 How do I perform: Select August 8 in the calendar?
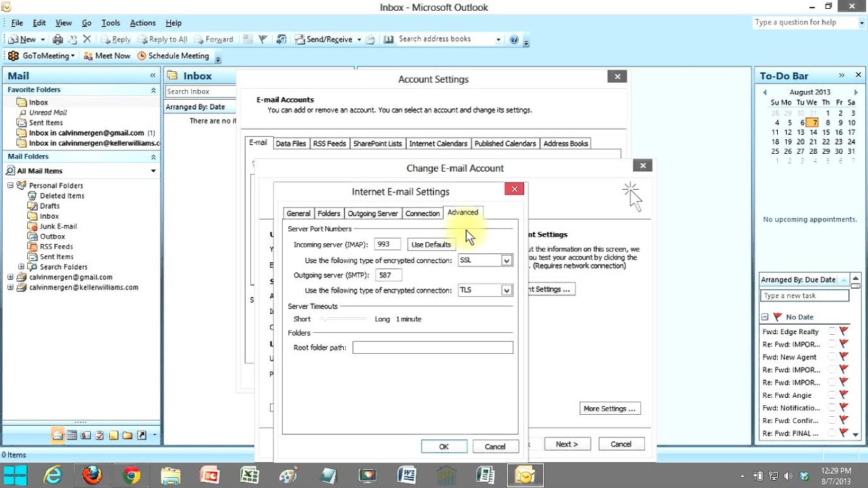(x=827, y=123)
